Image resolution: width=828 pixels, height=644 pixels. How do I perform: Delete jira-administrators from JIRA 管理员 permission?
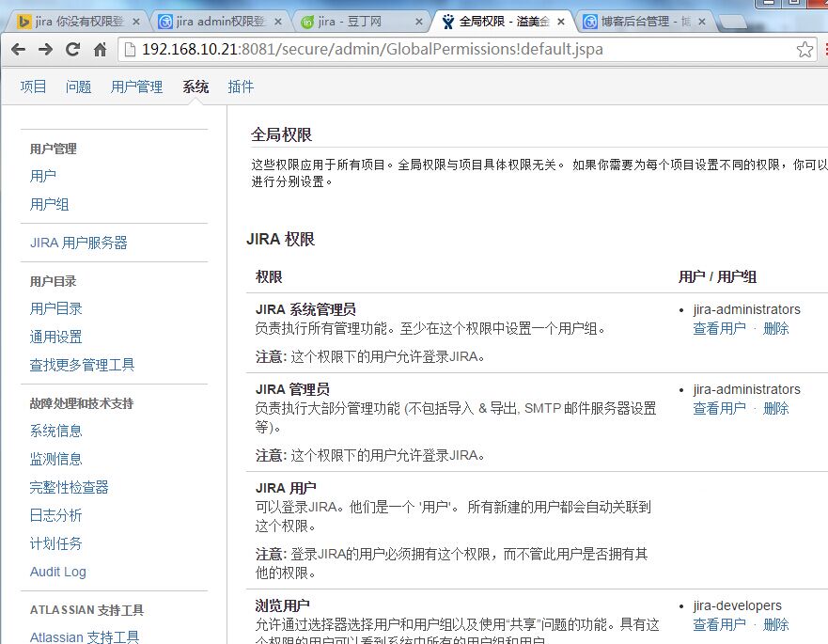point(775,408)
